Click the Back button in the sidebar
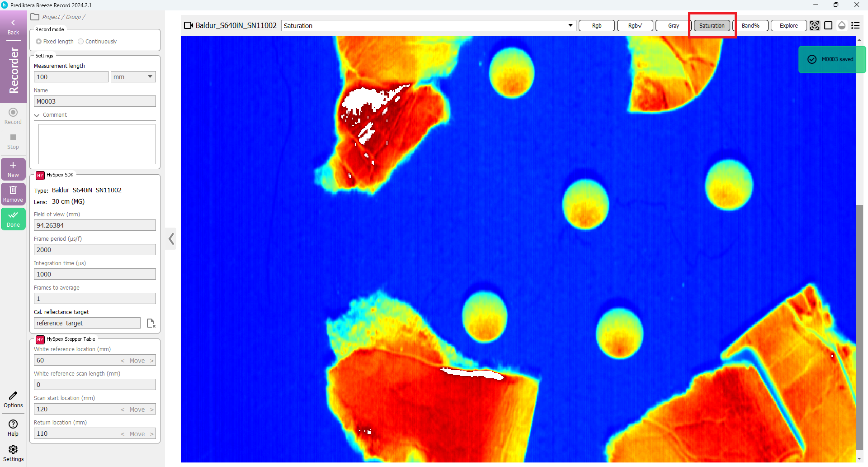 click(13, 26)
